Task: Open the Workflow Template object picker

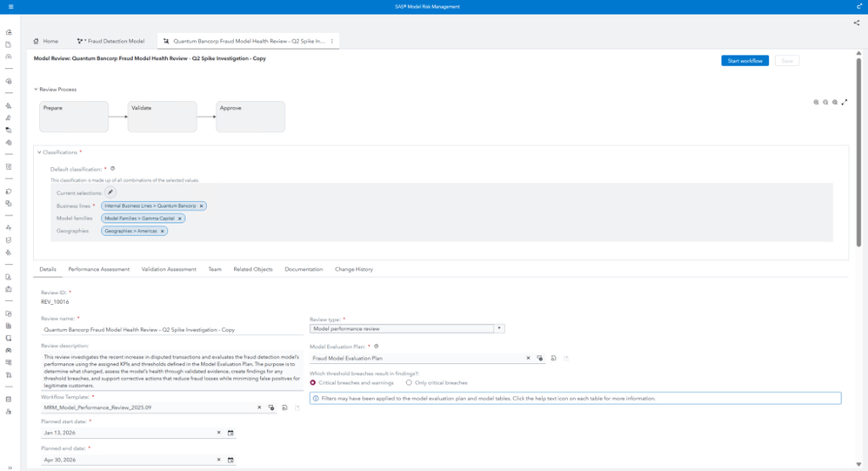Action: 271,407
